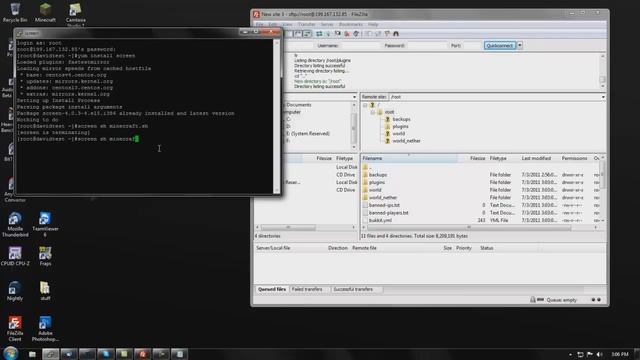Focus the Password field in quickconnect bar

[427, 46]
